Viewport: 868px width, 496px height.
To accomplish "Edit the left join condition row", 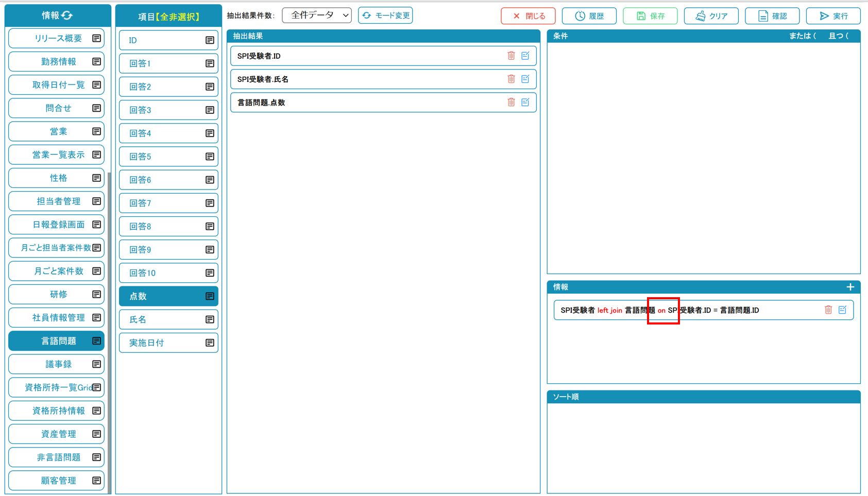I will pyautogui.click(x=843, y=310).
